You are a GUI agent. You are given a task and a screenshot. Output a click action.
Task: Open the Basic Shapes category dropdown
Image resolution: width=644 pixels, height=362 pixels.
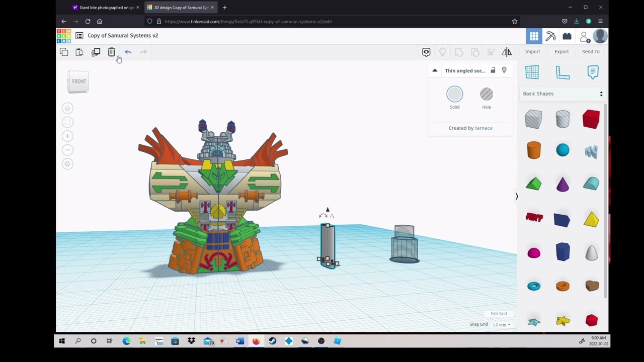pyautogui.click(x=562, y=94)
